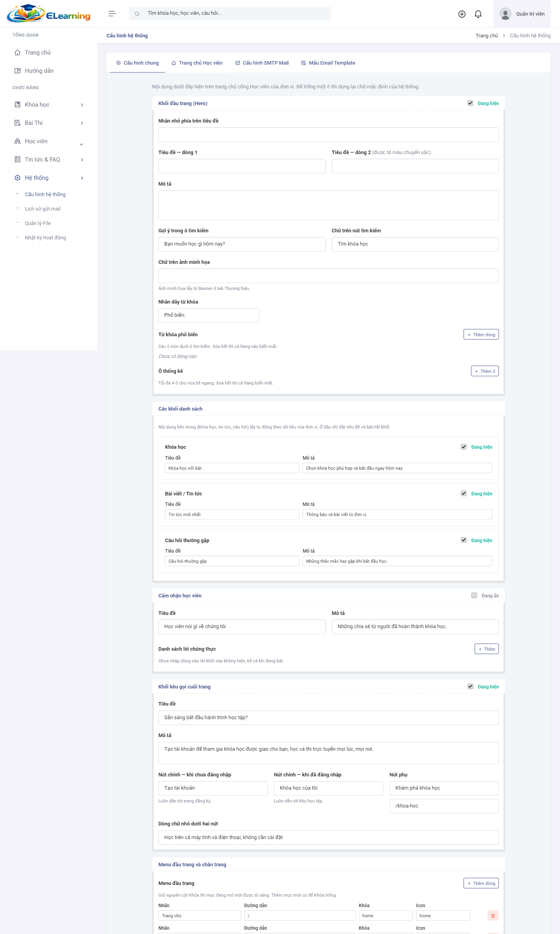
Task: Click the Trang chủ home icon in sidebar
Action: pos(17,53)
